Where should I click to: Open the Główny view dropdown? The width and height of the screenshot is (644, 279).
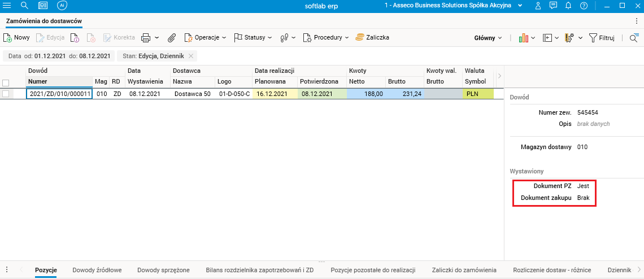(x=488, y=38)
